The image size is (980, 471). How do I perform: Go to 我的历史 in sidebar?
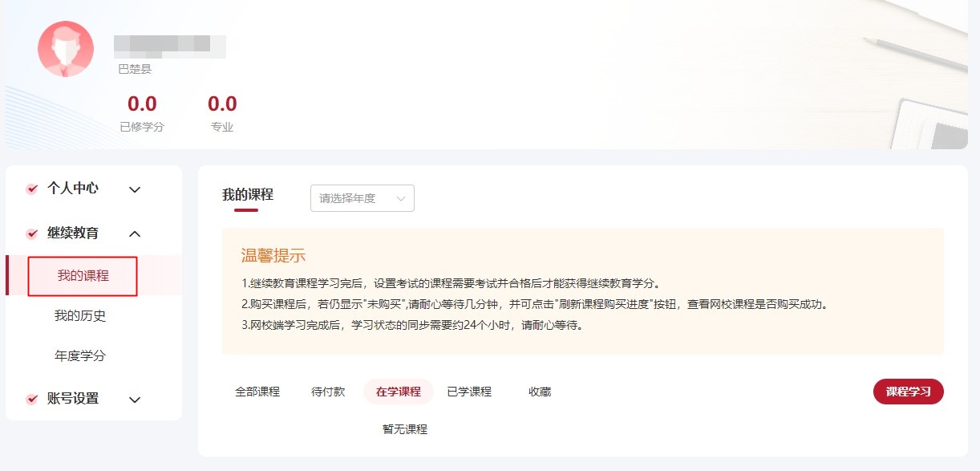[80, 316]
